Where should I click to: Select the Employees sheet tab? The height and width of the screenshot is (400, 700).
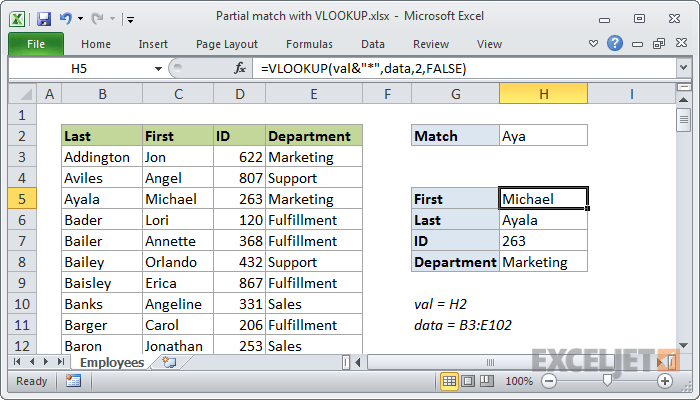tap(111, 362)
